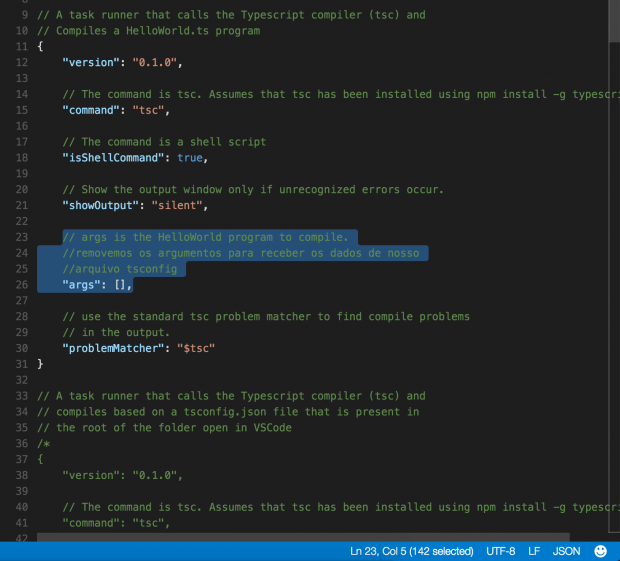Click comment "the root of the folder open in VSCode"

point(164,428)
